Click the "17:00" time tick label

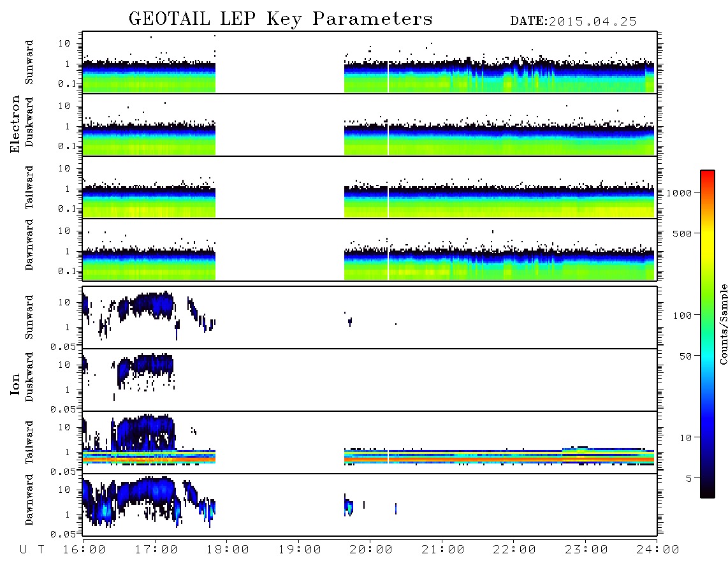coord(156,550)
